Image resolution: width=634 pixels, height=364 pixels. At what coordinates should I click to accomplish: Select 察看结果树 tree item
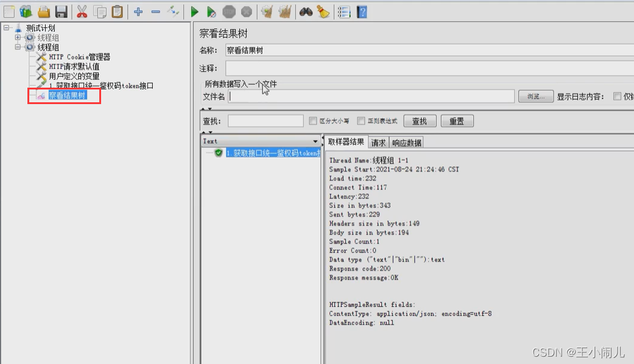click(67, 96)
